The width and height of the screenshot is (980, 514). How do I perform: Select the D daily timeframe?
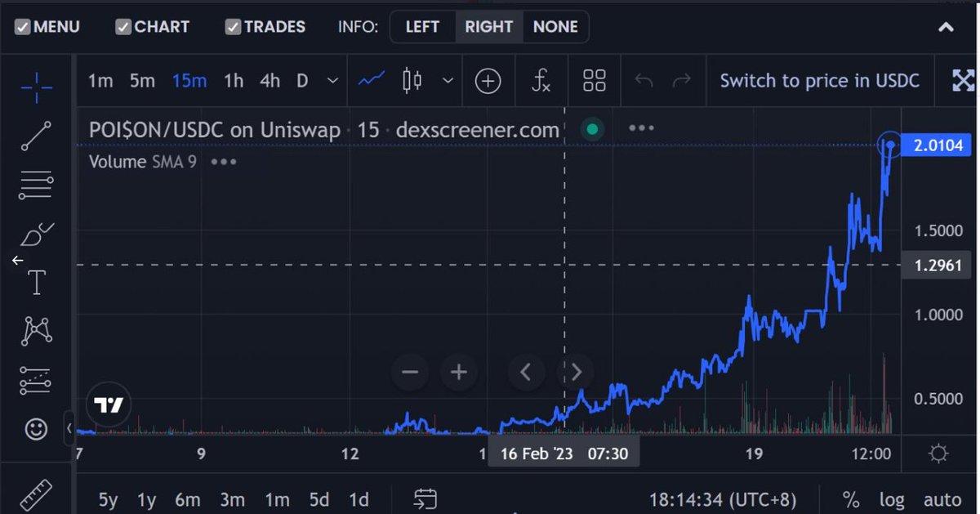pyautogui.click(x=302, y=80)
